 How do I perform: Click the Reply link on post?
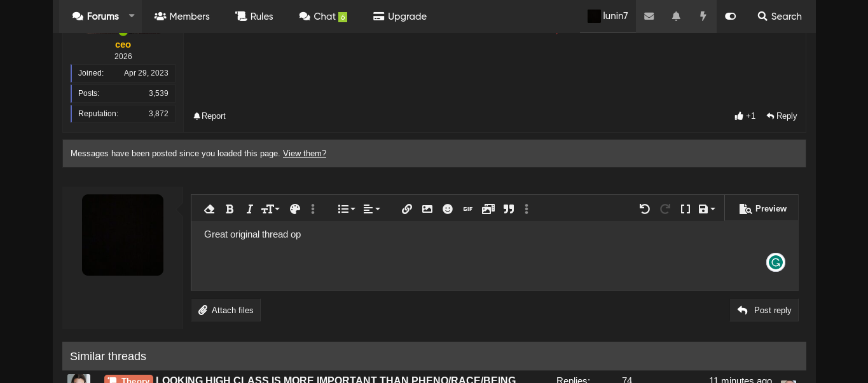click(x=782, y=116)
